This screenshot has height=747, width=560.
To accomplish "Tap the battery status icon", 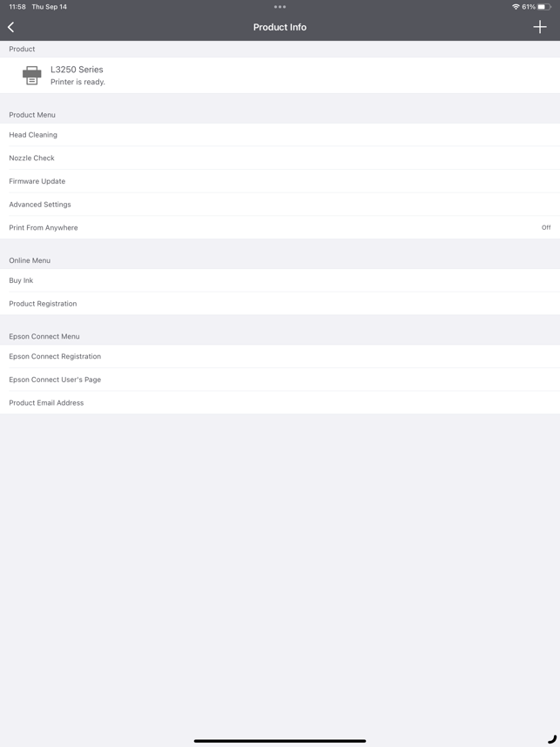I will point(544,7).
